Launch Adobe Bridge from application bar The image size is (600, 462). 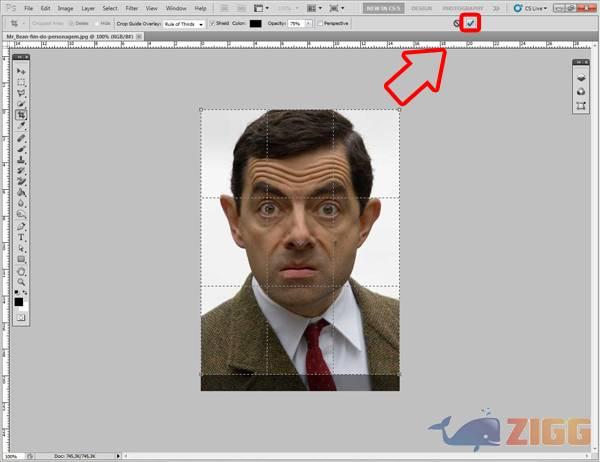pos(225,8)
